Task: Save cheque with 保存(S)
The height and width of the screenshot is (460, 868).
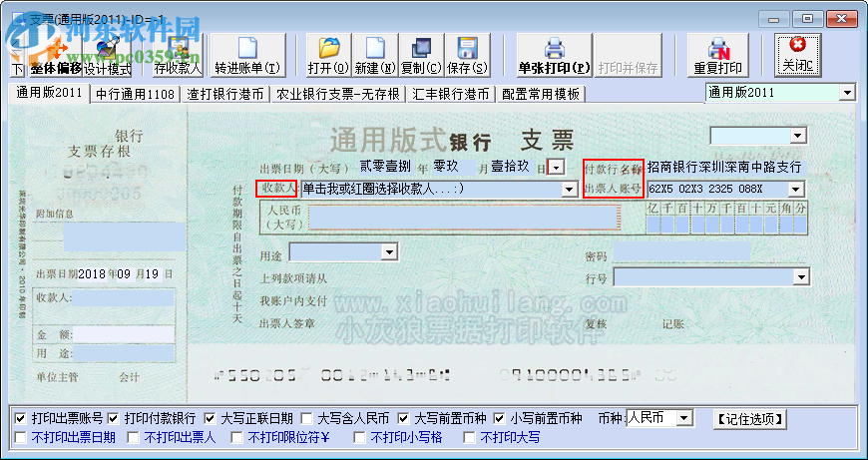Action: click(x=467, y=55)
